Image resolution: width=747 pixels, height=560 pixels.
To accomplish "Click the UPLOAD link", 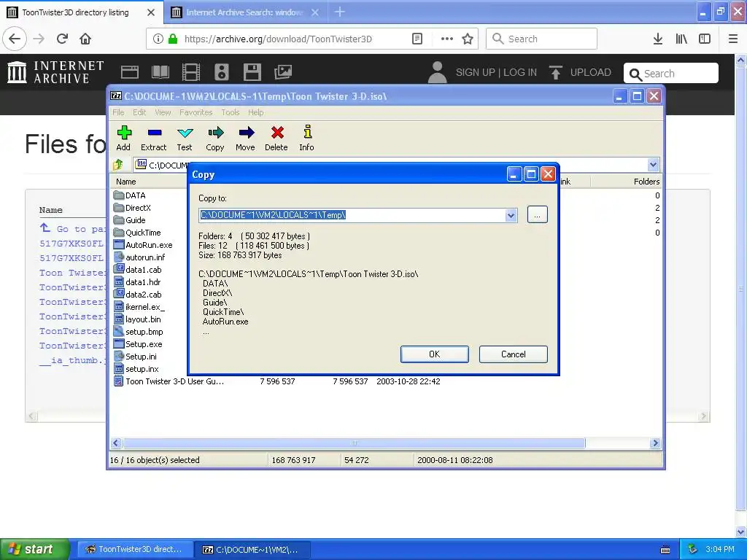I will (580, 72).
